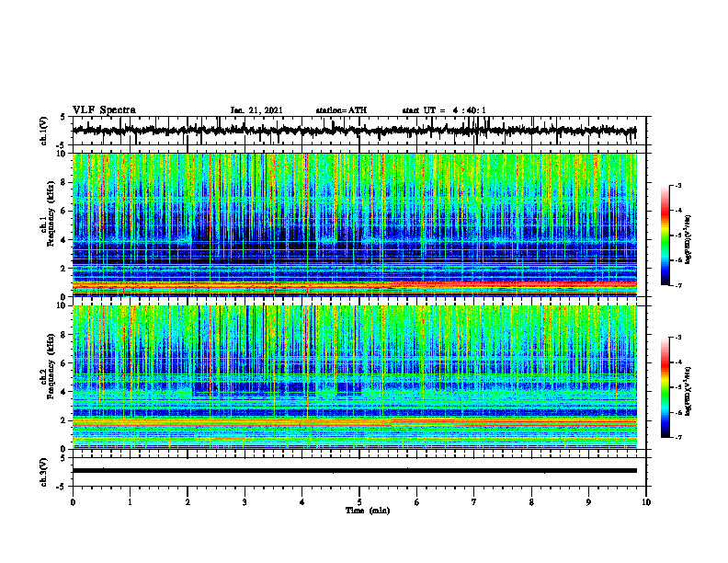Click the "6" kHz tick on ch.1 frequency axis

[x=63, y=212]
